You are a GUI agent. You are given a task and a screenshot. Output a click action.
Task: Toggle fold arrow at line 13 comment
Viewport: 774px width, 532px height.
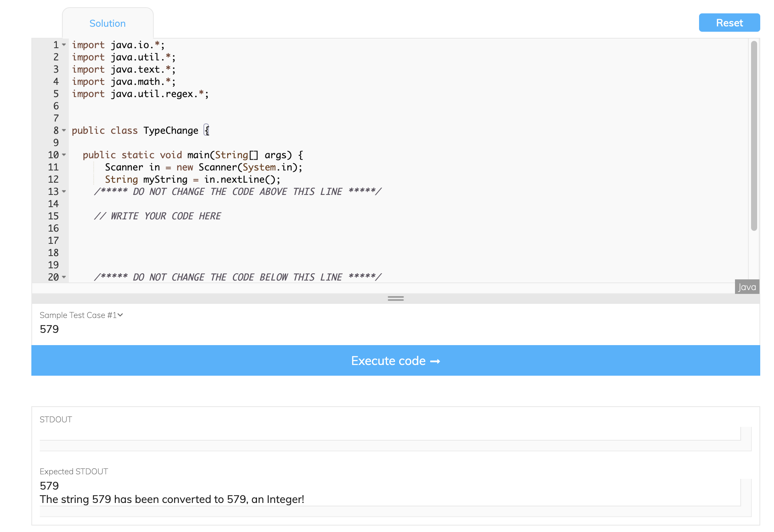[x=64, y=192]
